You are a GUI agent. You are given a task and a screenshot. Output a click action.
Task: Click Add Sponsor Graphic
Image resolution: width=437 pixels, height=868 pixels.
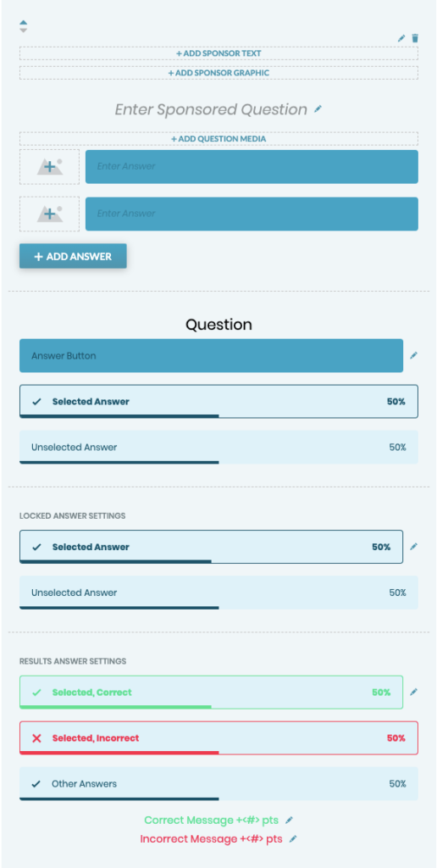pos(218,73)
